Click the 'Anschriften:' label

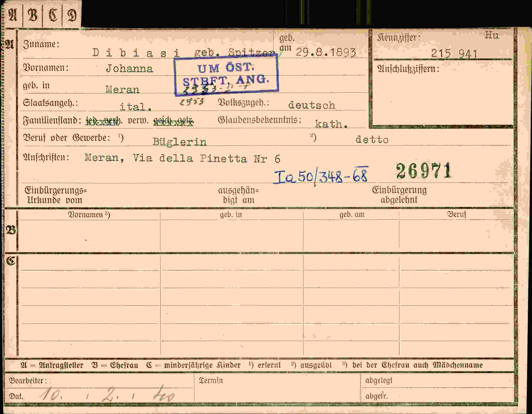point(46,157)
